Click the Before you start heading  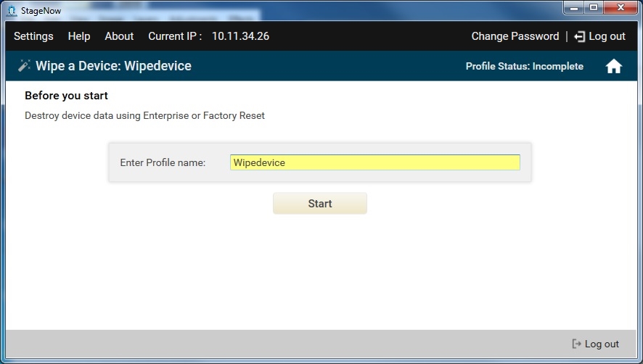[66, 96]
